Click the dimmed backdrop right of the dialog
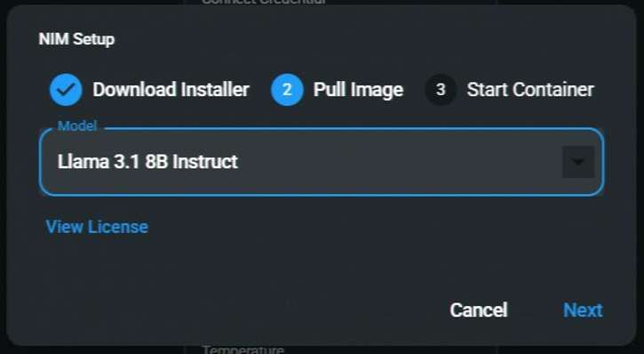Screen dimensions: 644x354 coord(640,177)
